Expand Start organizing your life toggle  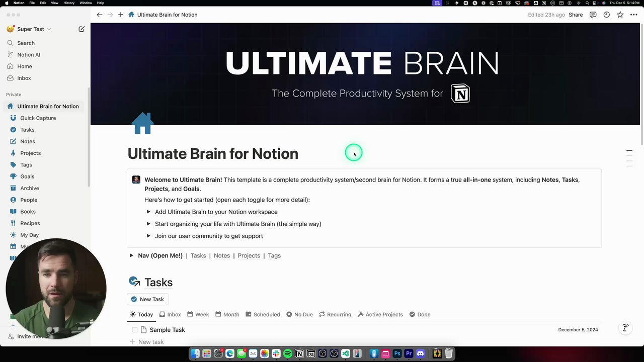tap(148, 224)
